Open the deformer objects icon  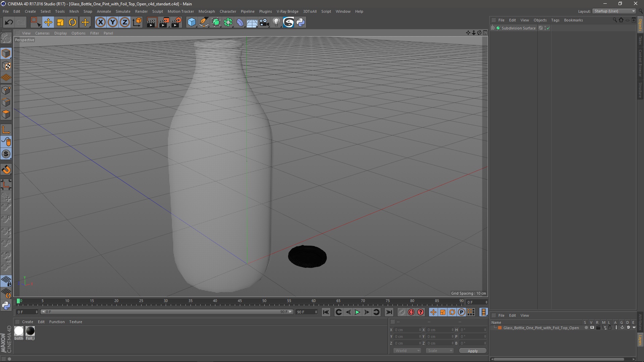(x=240, y=22)
